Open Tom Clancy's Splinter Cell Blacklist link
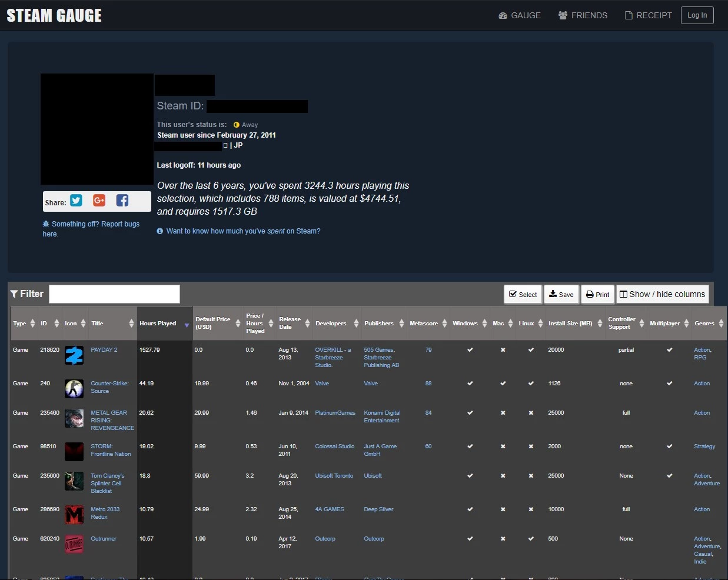 pyautogui.click(x=108, y=484)
